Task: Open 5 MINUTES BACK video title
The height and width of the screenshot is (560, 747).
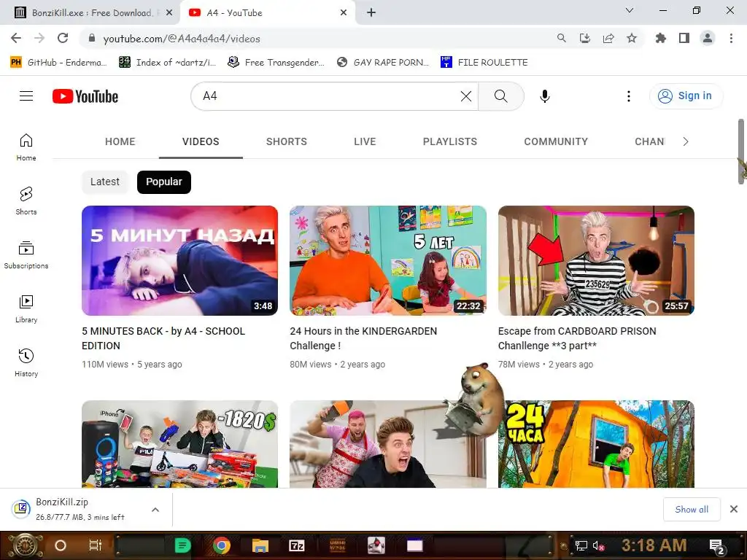Action: (x=163, y=338)
